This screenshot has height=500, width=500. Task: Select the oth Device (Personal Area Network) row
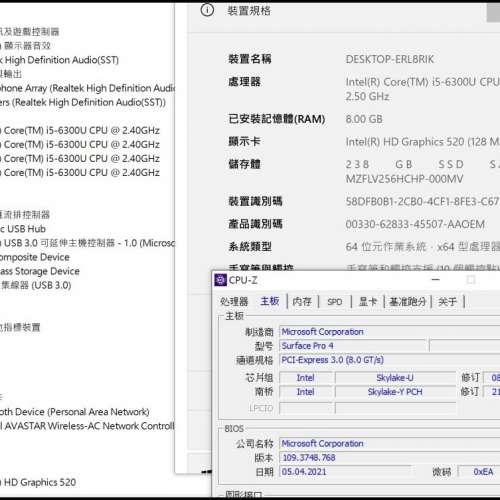click(75, 412)
